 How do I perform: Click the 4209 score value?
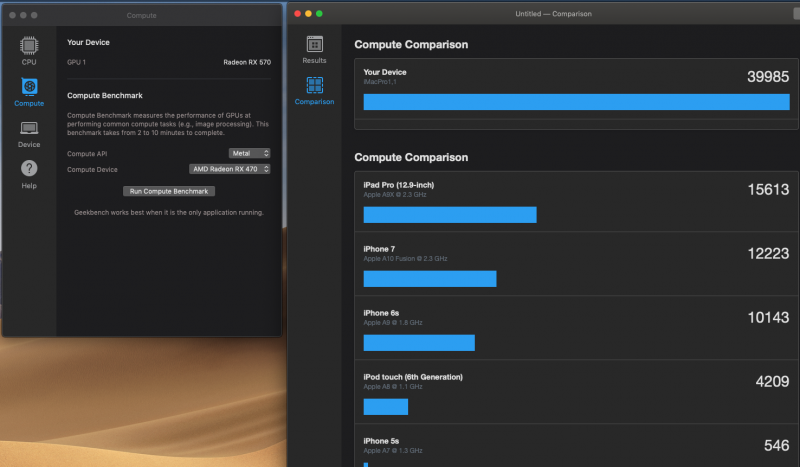772,382
